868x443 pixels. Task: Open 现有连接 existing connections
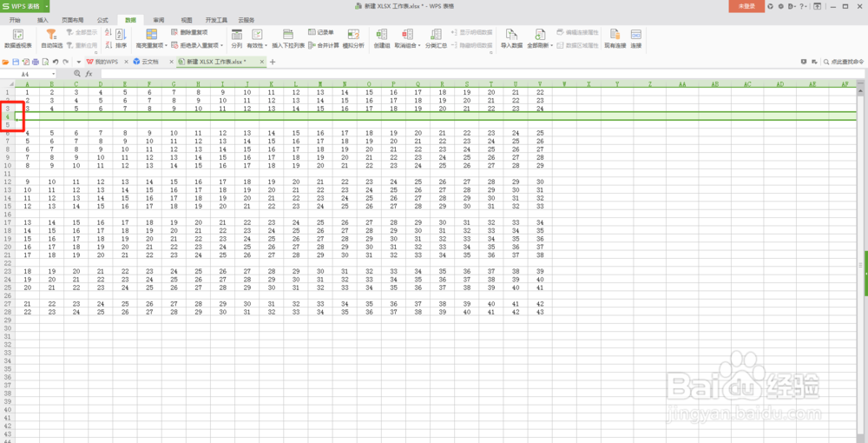(615, 38)
